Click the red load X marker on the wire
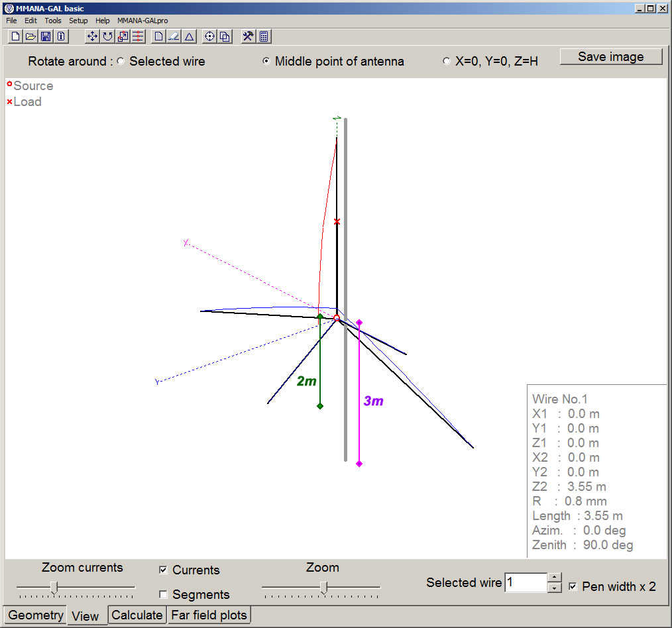The width and height of the screenshot is (672, 628). (x=337, y=221)
